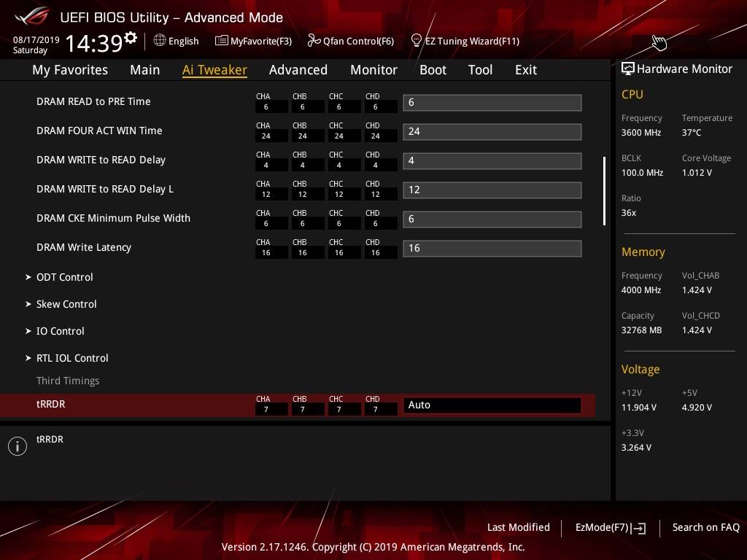Edit DRAM CKE Minimum Pulse Width field
747x560 pixels.
point(492,219)
